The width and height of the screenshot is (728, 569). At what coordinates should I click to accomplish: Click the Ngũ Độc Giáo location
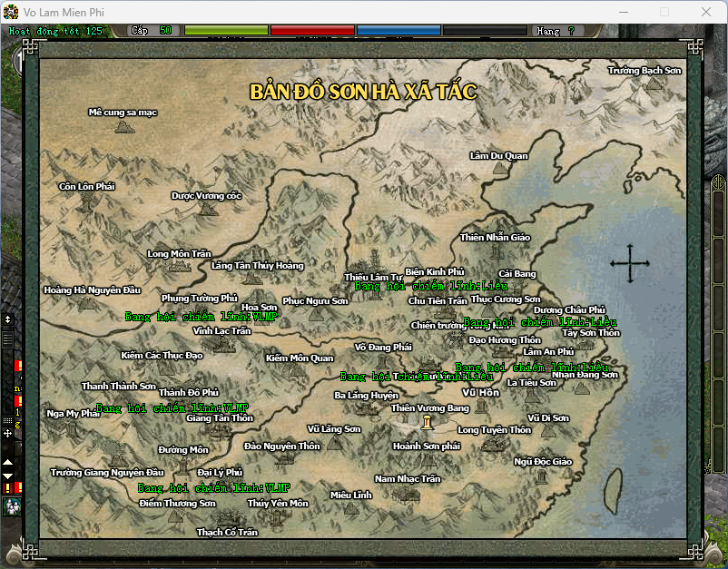(x=543, y=461)
